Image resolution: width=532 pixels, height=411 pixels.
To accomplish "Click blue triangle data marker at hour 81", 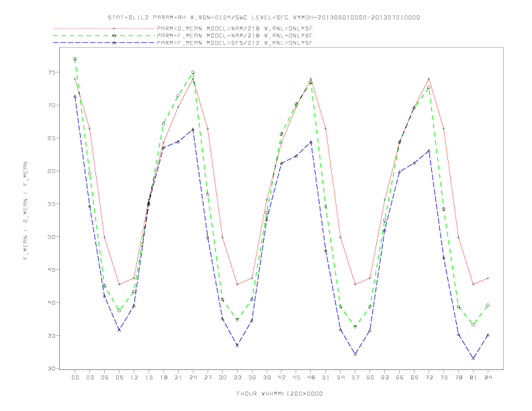I will [474, 358].
